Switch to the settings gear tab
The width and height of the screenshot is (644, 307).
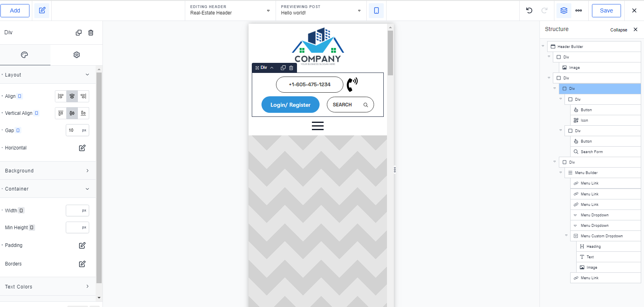click(77, 55)
